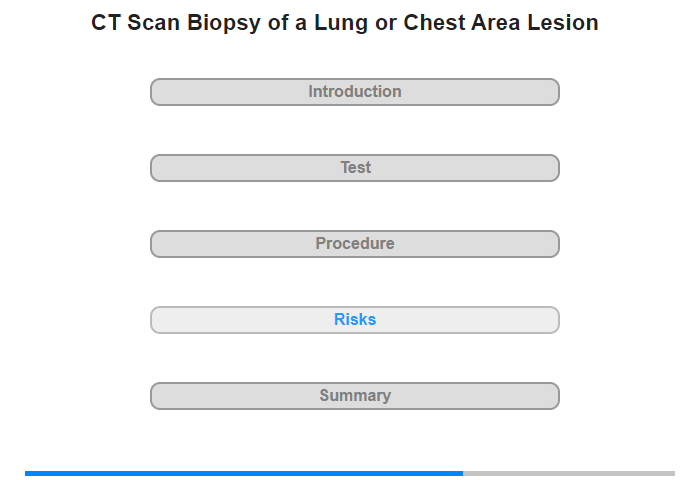The image size is (700, 480).
Task: Click the CT Scan Biopsy title heading
Action: (x=345, y=23)
